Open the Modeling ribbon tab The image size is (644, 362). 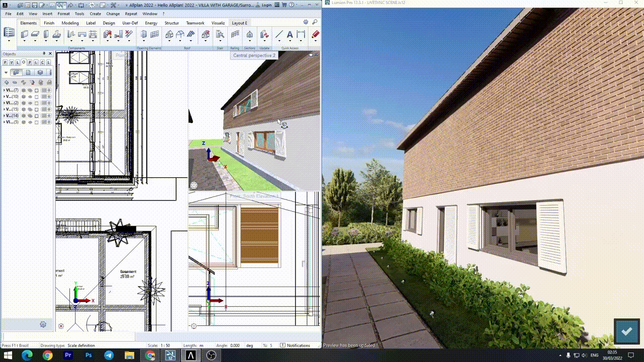pos(70,23)
